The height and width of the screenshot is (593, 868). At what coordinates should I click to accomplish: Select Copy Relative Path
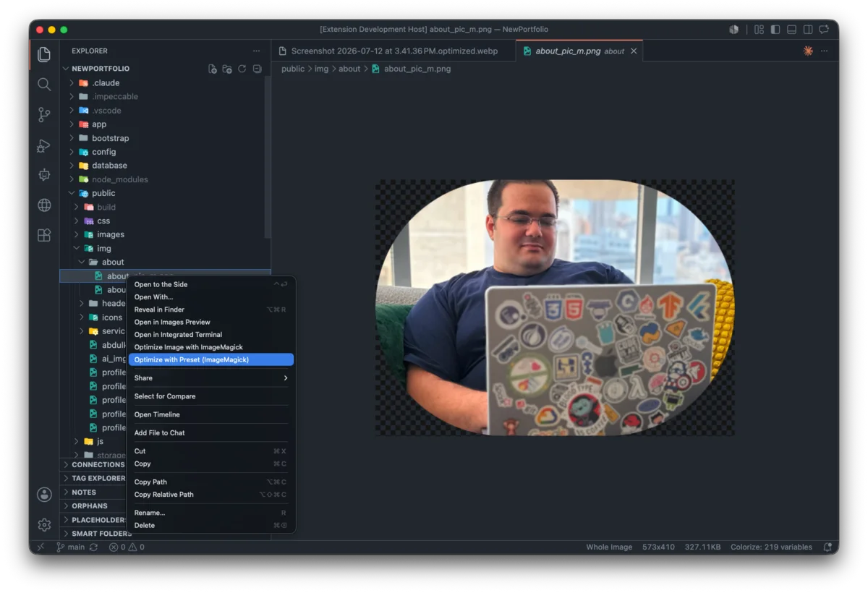coord(210,495)
